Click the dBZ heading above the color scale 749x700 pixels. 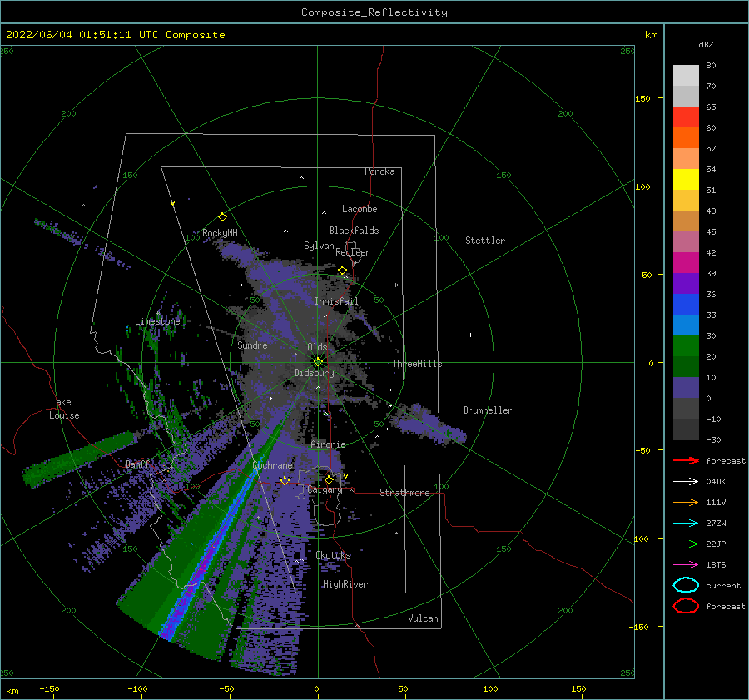[x=706, y=44]
